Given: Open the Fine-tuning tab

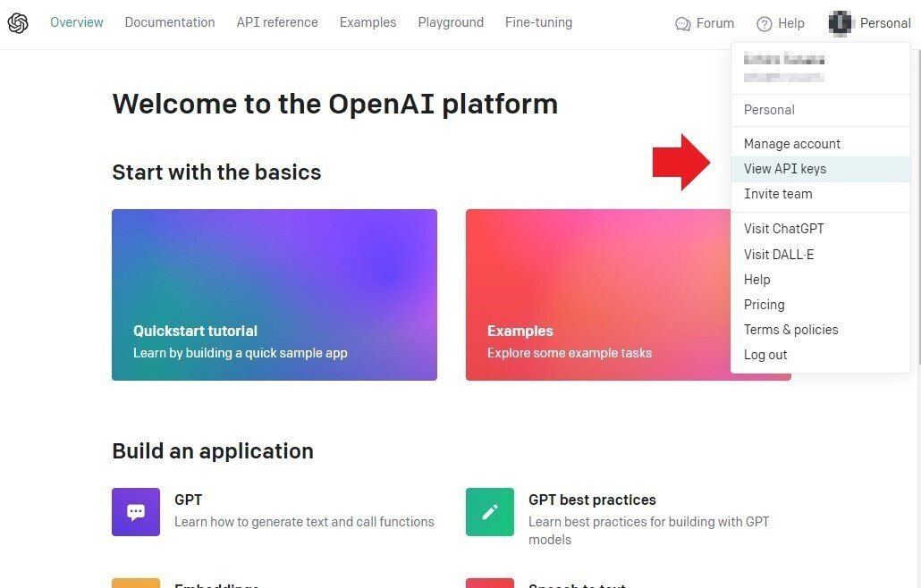Looking at the screenshot, I should coord(538,22).
